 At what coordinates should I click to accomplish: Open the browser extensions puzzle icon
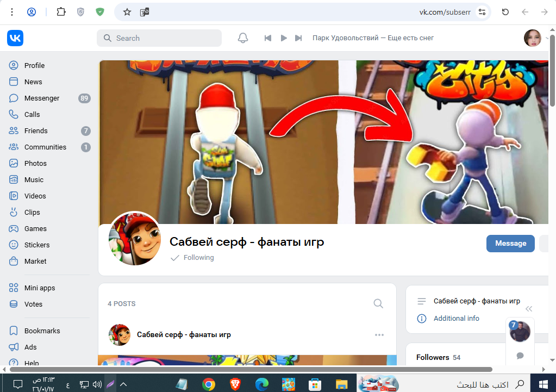[61, 12]
